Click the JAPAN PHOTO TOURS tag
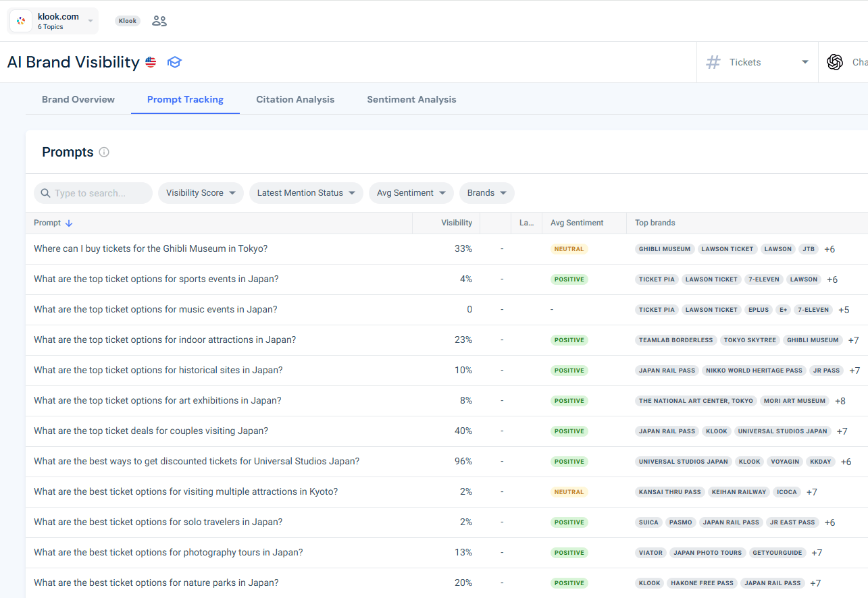This screenshot has width=868, height=598. click(707, 553)
